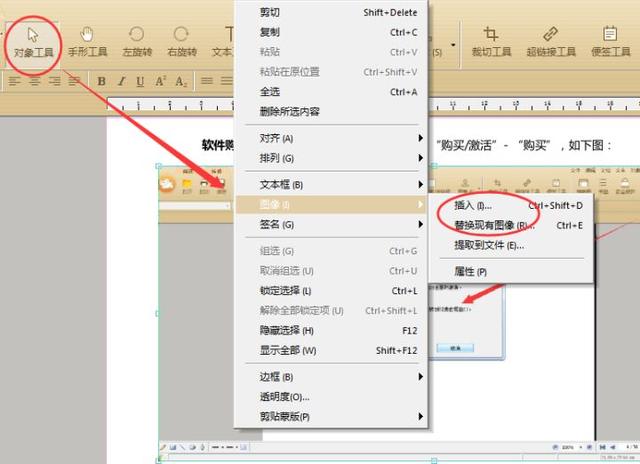640x464 pixels.
Task: Select the 手形工具 hand tool
Action: click(x=87, y=42)
